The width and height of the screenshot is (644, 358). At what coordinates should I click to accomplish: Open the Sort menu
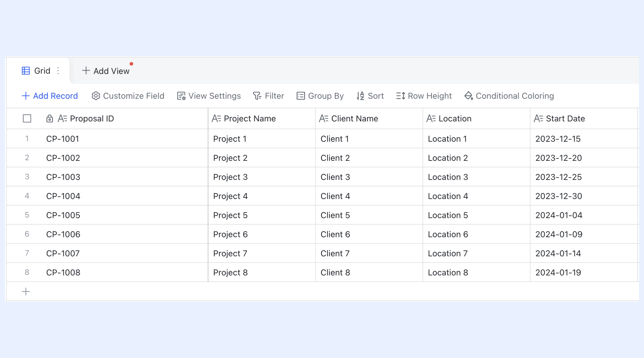pyautogui.click(x=370, y=96)
